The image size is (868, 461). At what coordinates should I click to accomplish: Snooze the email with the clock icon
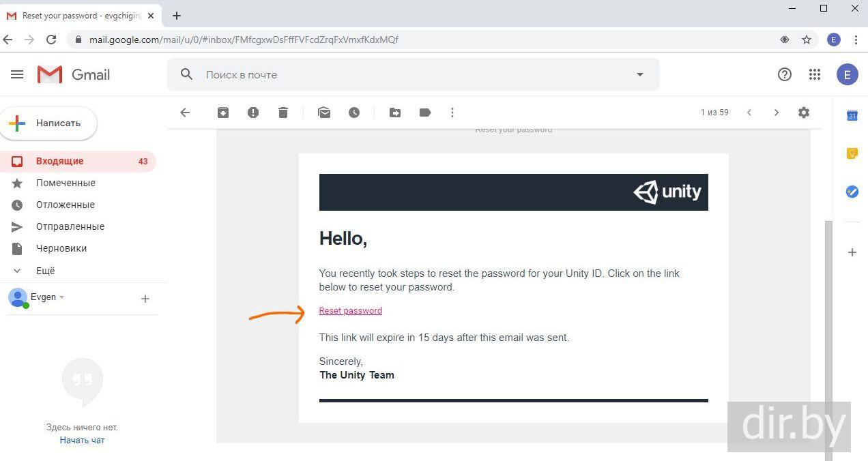click(354, 113)
